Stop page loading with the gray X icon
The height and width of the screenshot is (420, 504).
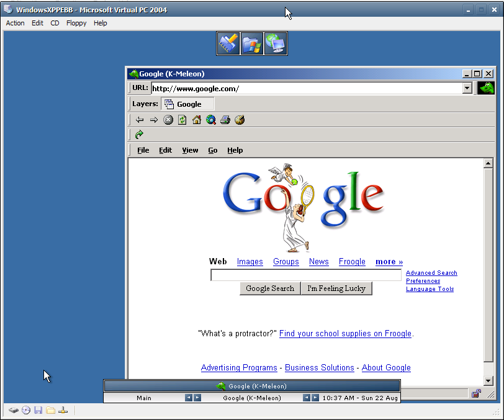pyautogui.click(x=168, y=120)
